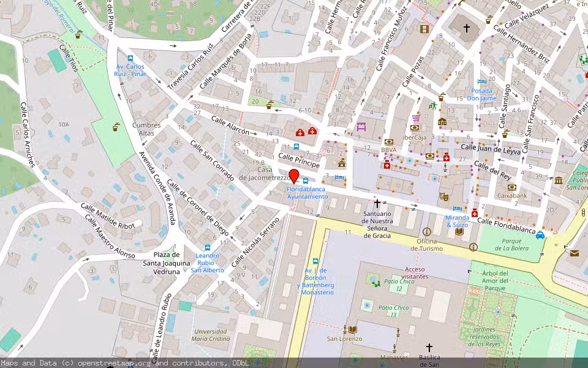Click the BBVA bank icon
This screenshot has height=368, width=588.
click(x=388, y=142)
